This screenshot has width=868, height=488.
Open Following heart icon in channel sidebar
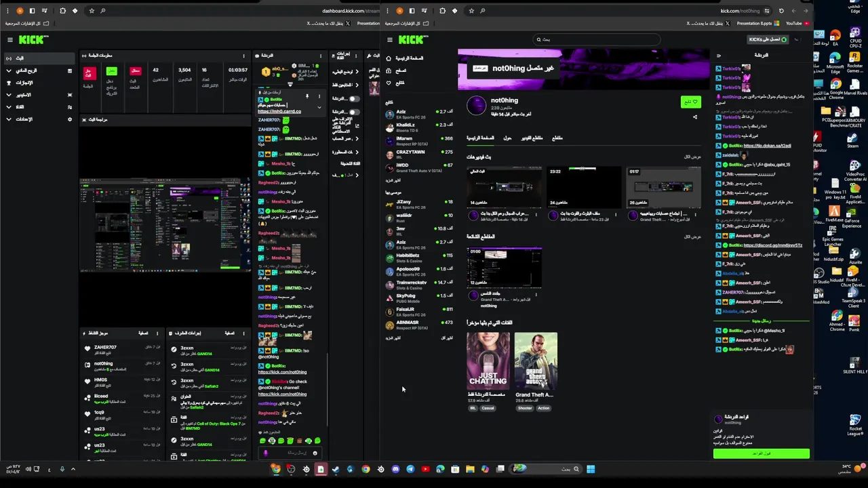(x=389, y=83)
